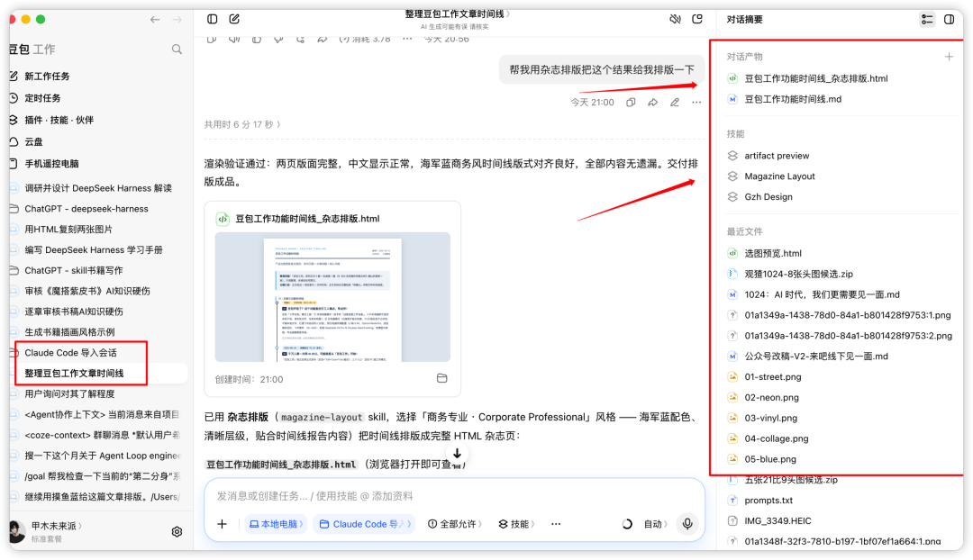Click the muted speaker icon in header
The height and width of the screenshot is (560, 973).
point(675,19)
